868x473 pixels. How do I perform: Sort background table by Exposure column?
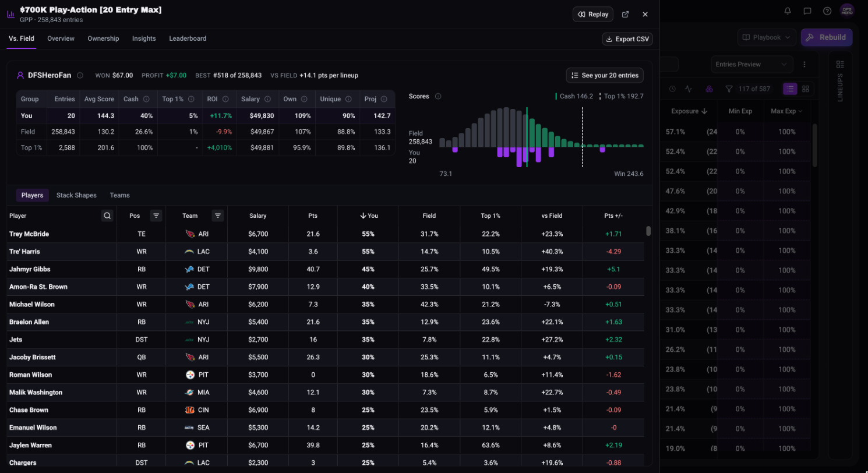click(689, 111)
